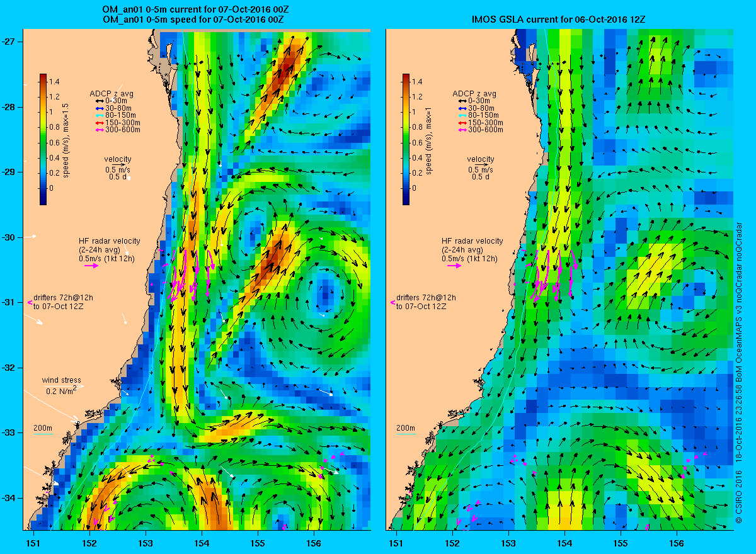The image size is (756, 554).
Task: Click the 0.8 tick on left color bar
Action: point(56,128)
